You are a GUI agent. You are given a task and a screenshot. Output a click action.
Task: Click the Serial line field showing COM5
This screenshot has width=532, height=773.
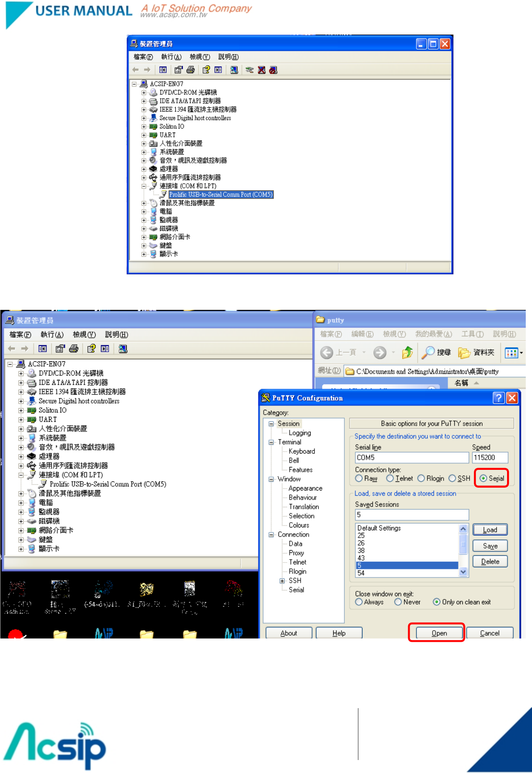pyautogui.click(x=411, y=458)
